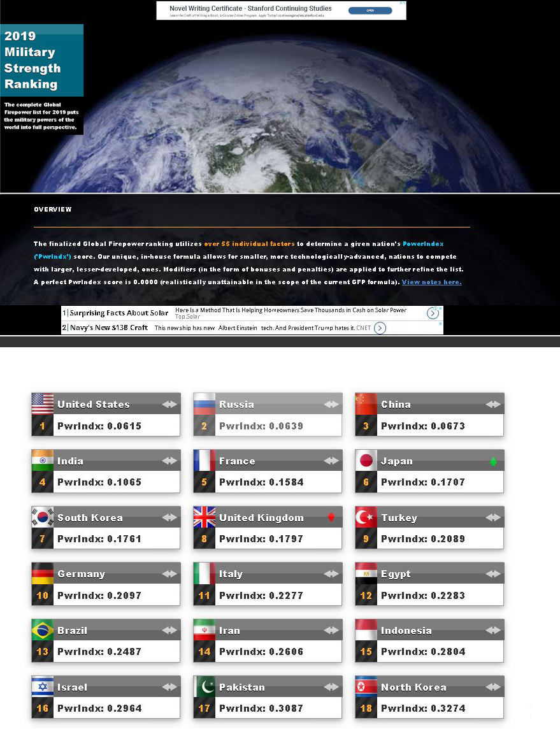Image resolution: width=560 pixels, height=741 pixels.
Task: Select the Israel country name
Action: pos(72,687)
